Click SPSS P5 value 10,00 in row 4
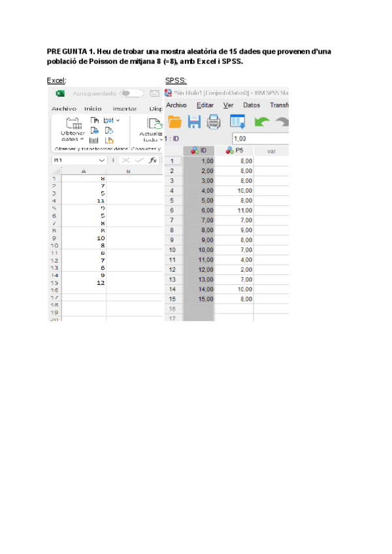The width and height of the screenshot is (392, 554). [234, 191]
